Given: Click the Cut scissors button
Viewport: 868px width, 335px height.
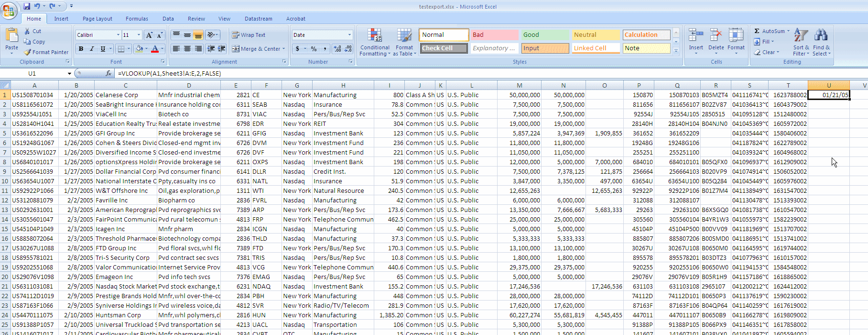Looking at the screenshot, I should (33, 31).
